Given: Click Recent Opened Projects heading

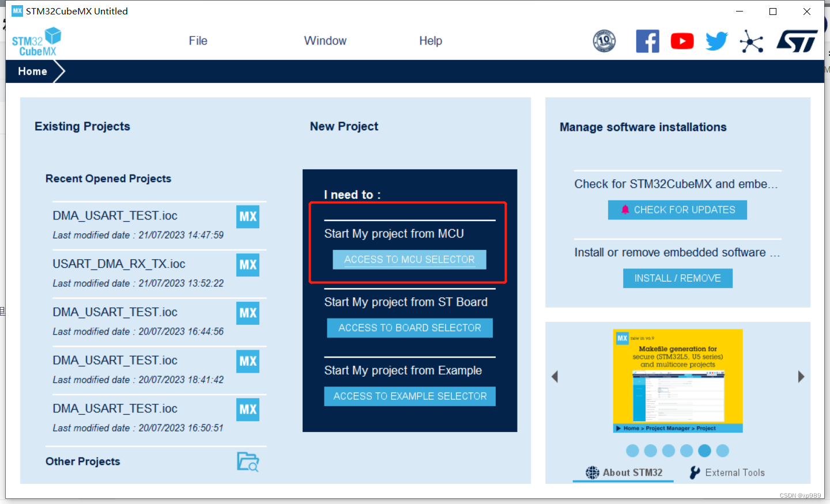Looking at the screenshot, I should [108, 179].
